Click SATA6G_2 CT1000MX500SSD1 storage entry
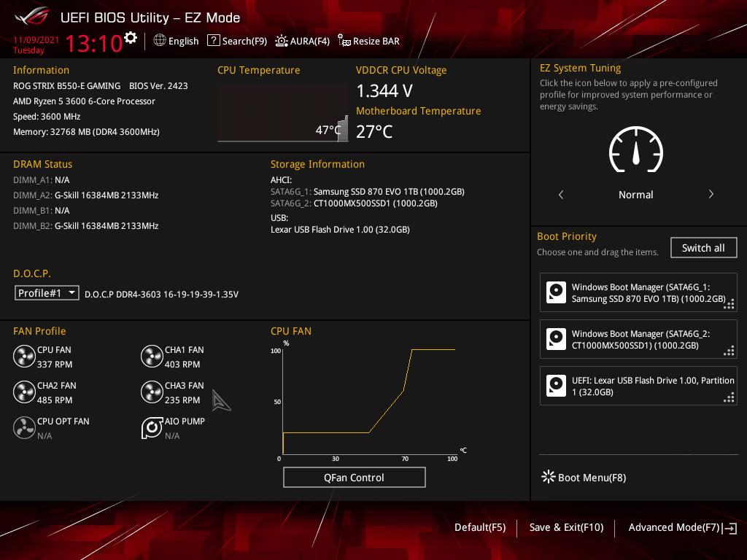This screenshot has height=560, width=747. coord(354,203)
